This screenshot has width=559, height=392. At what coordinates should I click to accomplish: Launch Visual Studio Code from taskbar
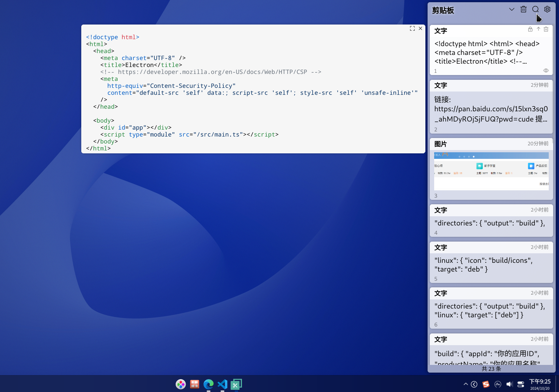coord(222,384)
